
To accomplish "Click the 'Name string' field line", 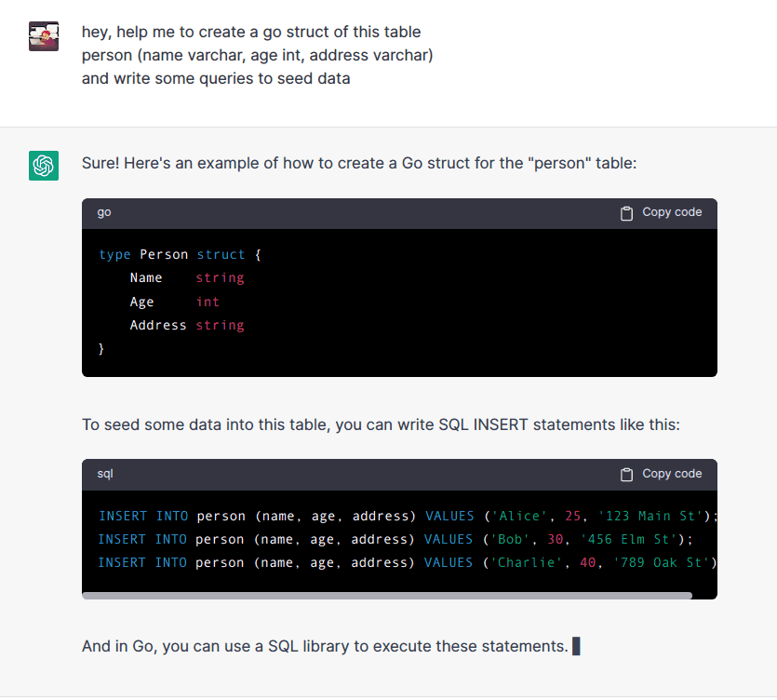I will pyautogui.click(x=186, y=278).
